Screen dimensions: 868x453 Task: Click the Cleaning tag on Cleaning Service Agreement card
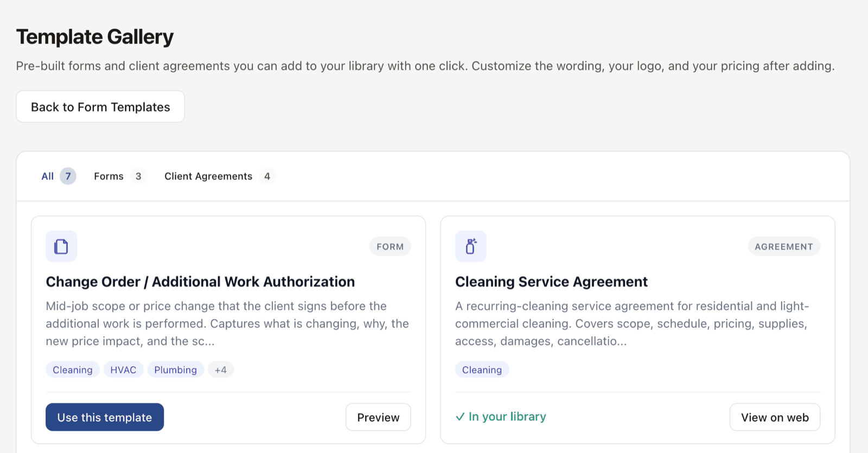point(482,370)
